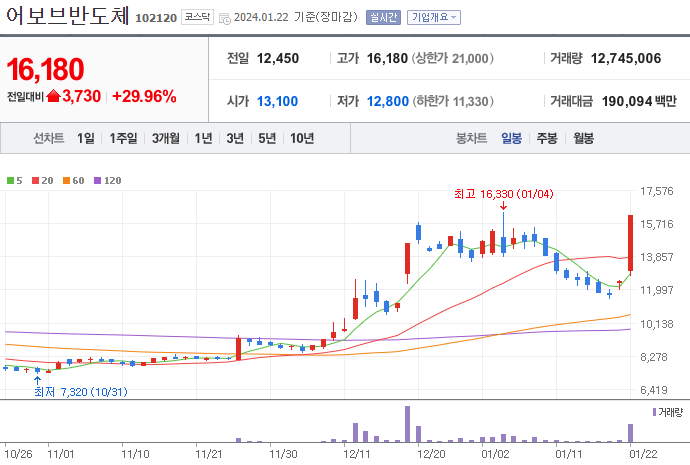Click the stock name 어보브반도체
Screen dimensions: 690x465
point(68,16)
